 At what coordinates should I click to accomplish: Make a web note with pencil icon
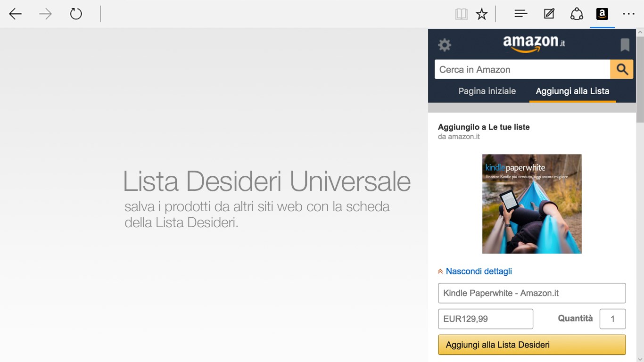(549, 14)
